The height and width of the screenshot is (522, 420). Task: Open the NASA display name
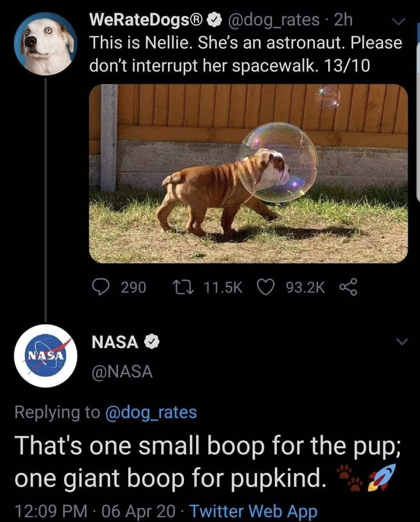click(x=115, y=342)
